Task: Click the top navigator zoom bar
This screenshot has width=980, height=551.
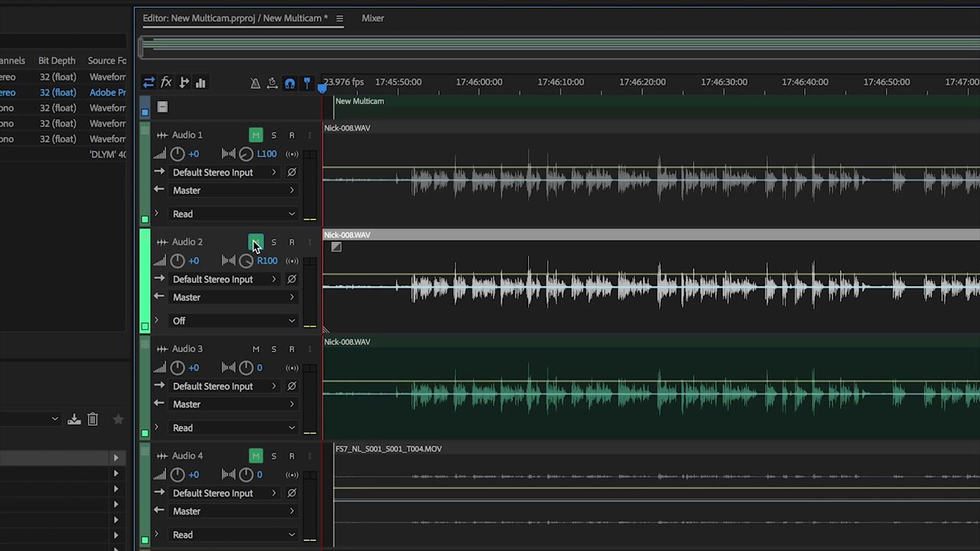Action: (561, 47)
